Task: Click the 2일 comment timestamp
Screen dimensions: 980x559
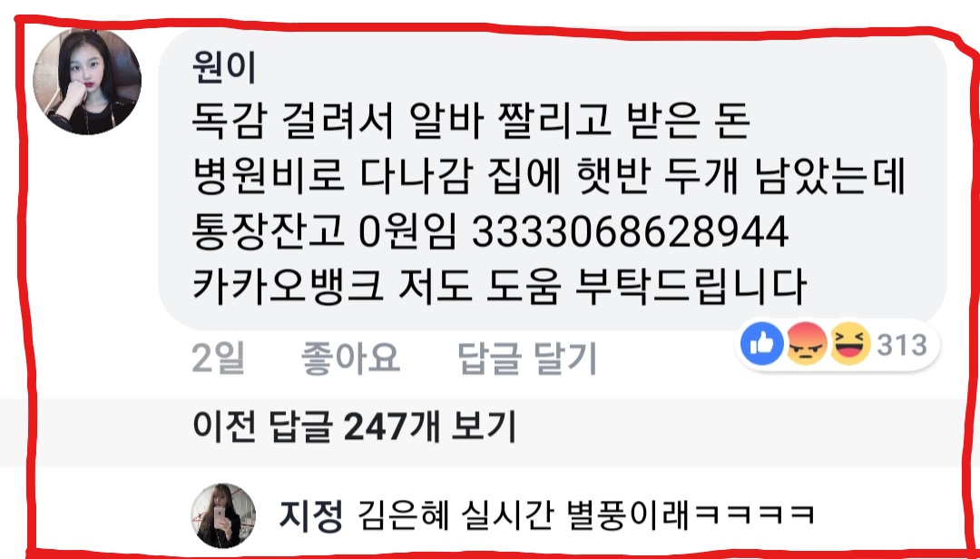Action: [x=218, y=359]
